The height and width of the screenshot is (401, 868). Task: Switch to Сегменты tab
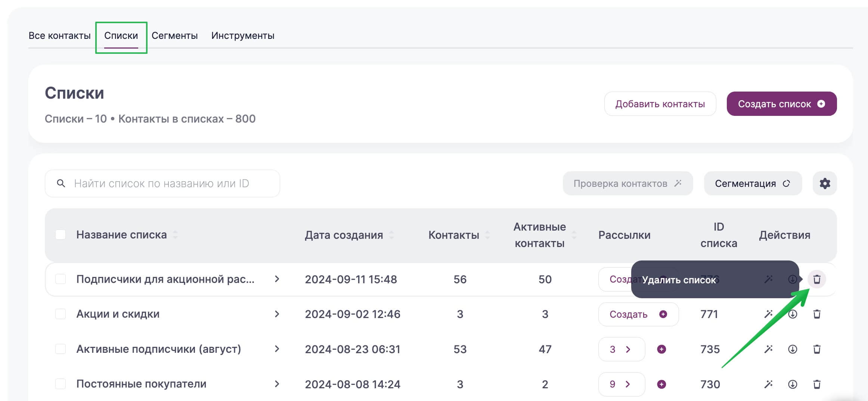click(x=174, y=36)
